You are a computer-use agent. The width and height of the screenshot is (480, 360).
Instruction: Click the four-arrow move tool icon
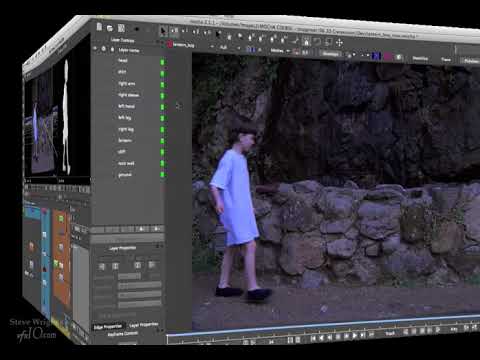(x=339, y=43)
